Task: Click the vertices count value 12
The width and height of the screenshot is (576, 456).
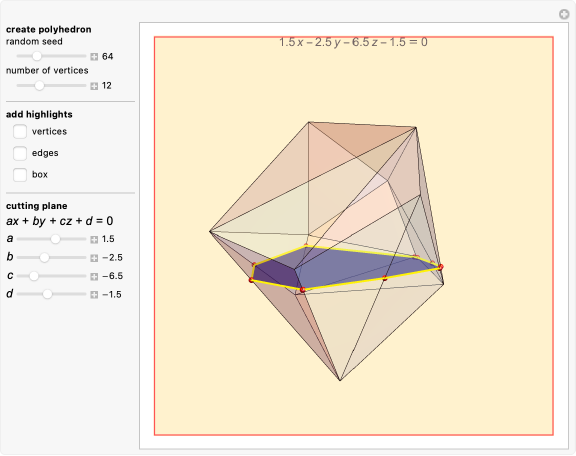Action: click(x=107, y=86)
